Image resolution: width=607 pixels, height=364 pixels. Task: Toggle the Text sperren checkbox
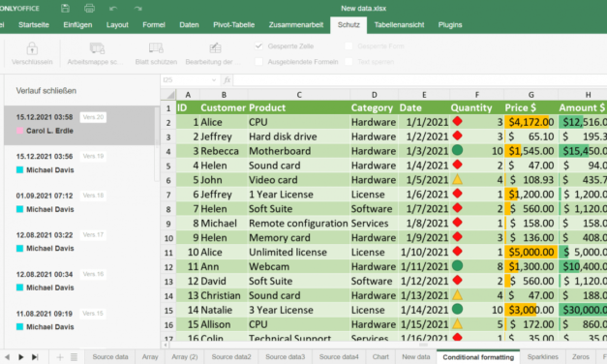(349, 62)
